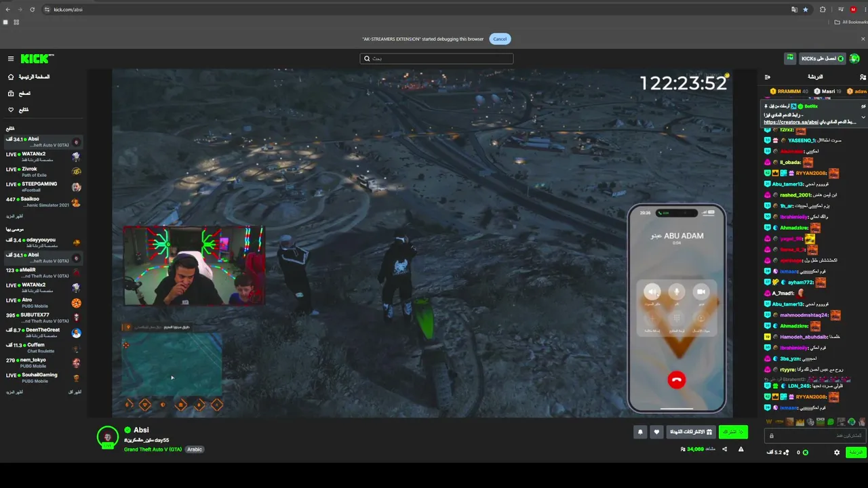
Task: Go to Kick home via the logo
Action: click(x=37, y=59)
